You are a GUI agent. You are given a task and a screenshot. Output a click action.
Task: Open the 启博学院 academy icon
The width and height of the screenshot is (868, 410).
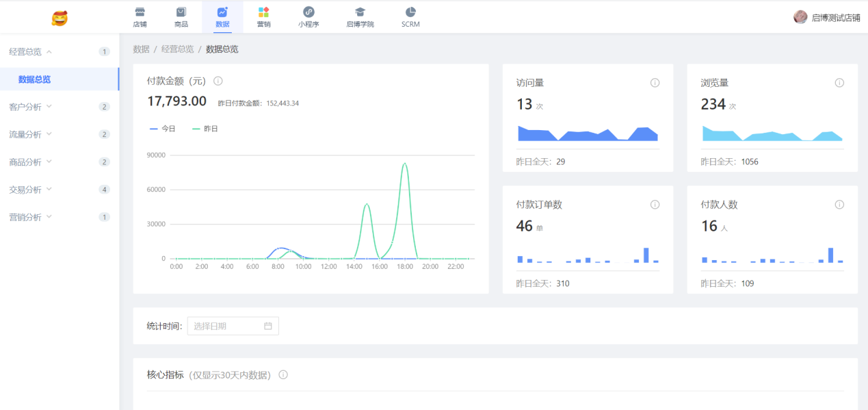tap(360, 12)
